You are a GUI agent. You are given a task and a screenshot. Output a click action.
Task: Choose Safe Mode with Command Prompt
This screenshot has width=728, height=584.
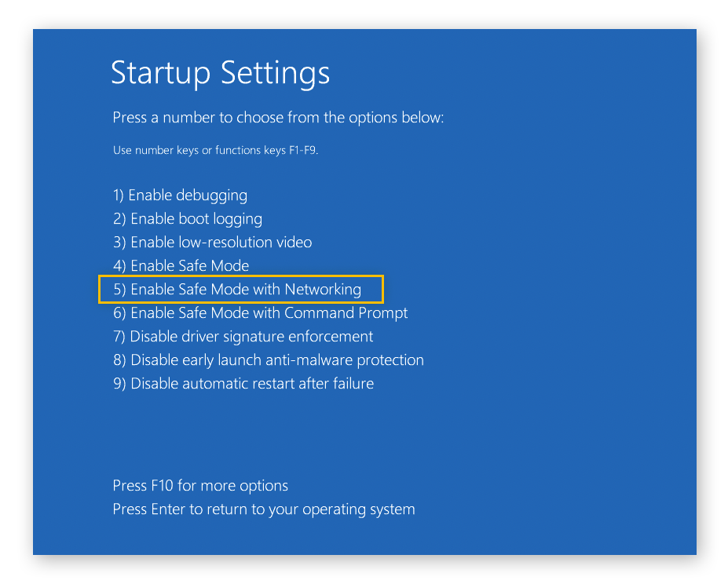point(260,313)
